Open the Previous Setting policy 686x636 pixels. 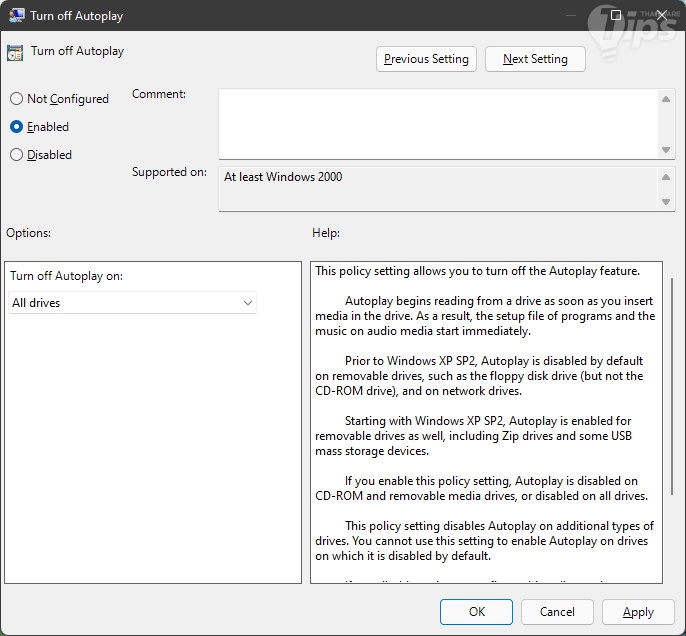coord(426,59)
